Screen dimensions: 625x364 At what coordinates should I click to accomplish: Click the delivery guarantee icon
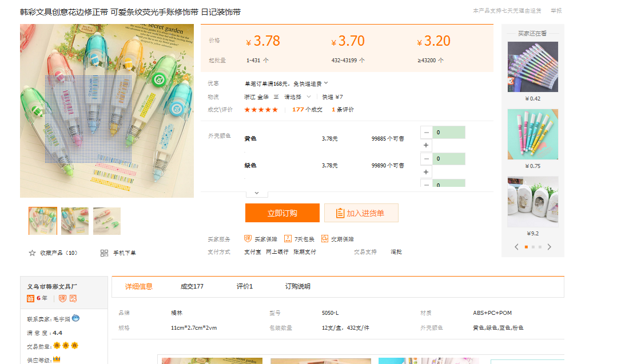point(325,239)
